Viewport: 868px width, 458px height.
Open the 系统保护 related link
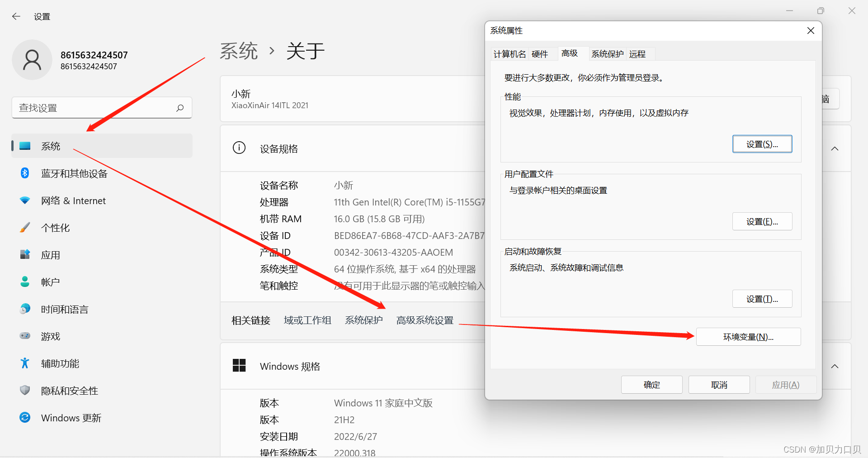(x=364, y=320)
